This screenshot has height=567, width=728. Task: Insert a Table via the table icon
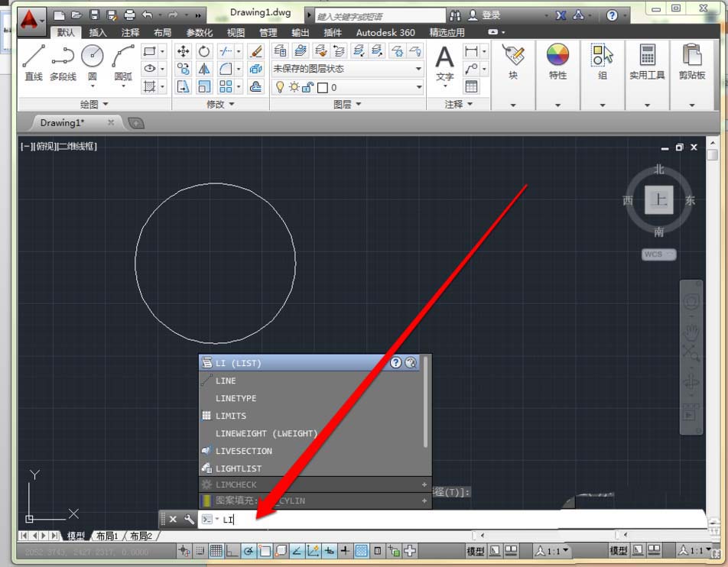coord(471,86)
